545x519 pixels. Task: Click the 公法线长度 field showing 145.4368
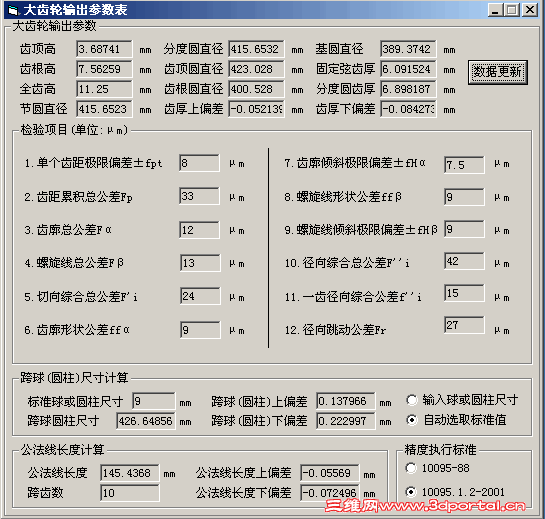tap(130, 473)
